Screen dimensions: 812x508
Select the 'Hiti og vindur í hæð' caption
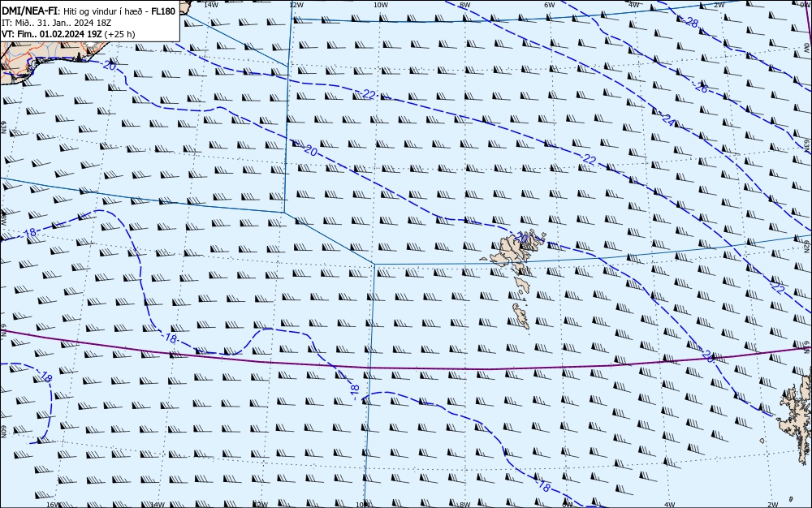point(103,11)
